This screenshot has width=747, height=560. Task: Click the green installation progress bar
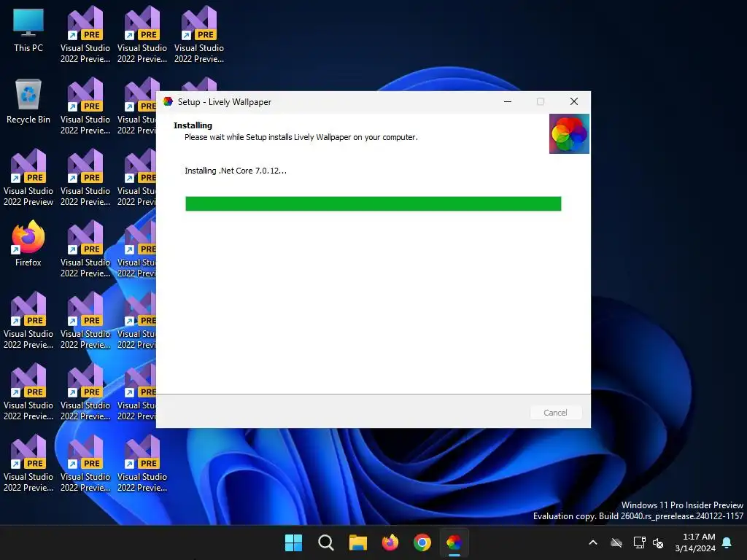pos(373,204)
